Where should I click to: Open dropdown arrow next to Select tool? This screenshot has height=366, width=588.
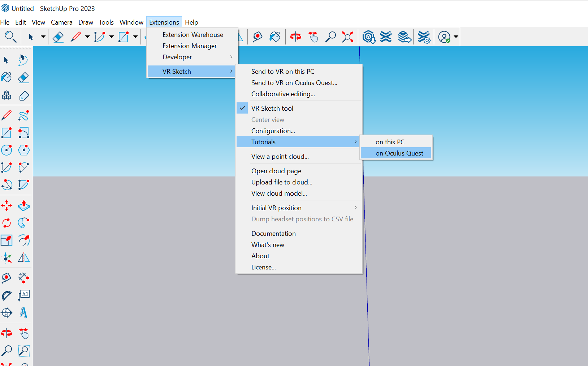click(43, 37)
